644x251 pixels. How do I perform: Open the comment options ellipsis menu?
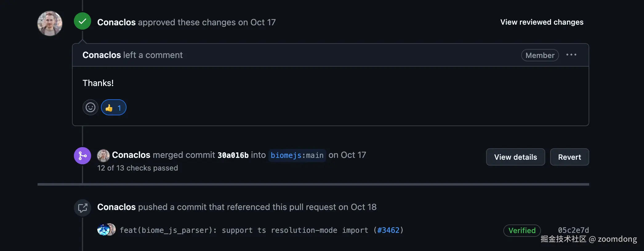tap(571, 55)
